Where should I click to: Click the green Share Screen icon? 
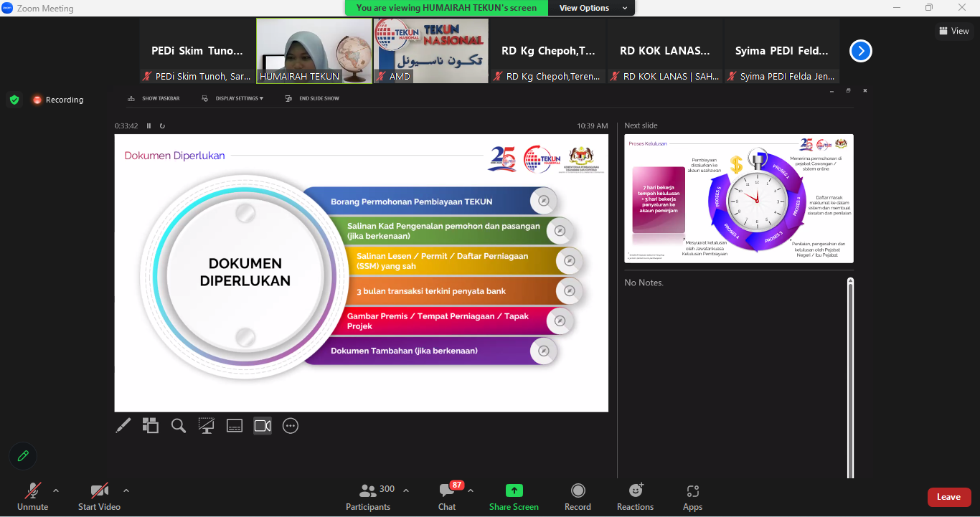pos(514,490)
